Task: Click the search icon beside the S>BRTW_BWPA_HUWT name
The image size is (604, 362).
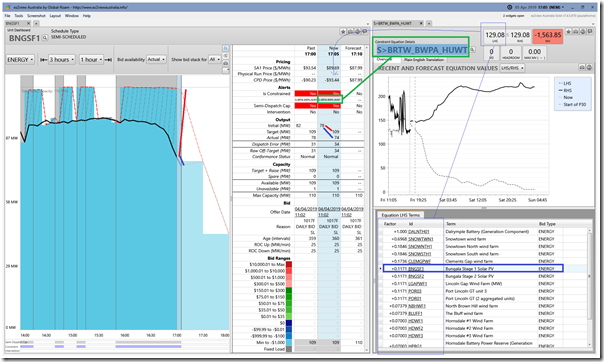Action: click(x=472, y=50)
